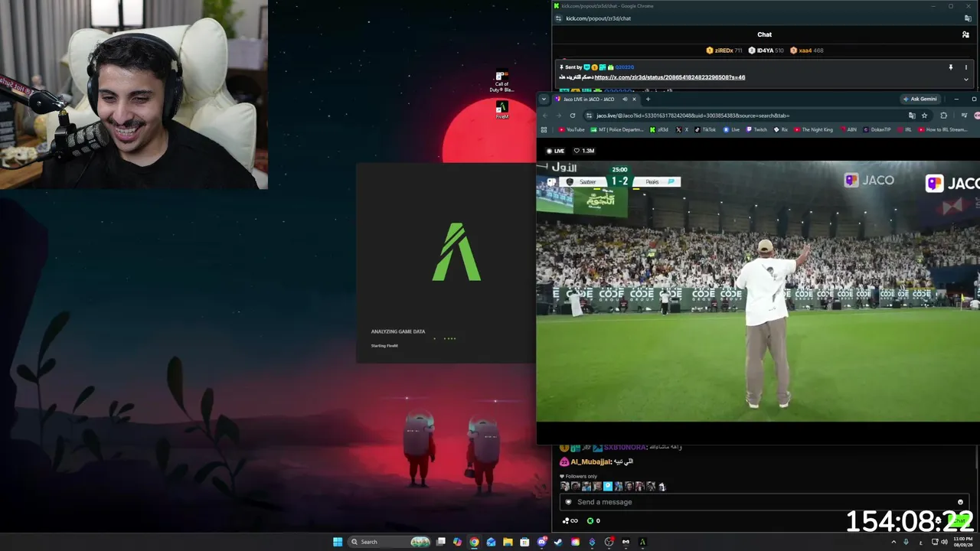The image size is (980, 551).
Task: Open the X bookmark
Action: click(x=682, y=130)
